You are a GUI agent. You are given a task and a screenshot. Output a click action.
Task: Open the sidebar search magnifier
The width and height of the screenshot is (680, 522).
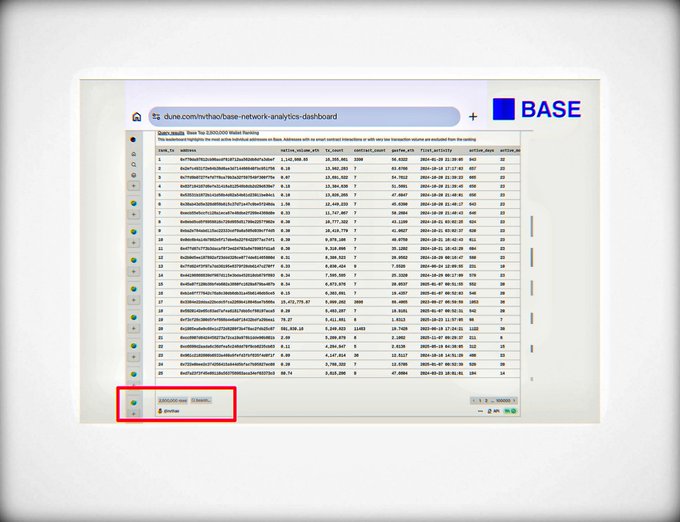pyautogui.click(x=134, y=165)
